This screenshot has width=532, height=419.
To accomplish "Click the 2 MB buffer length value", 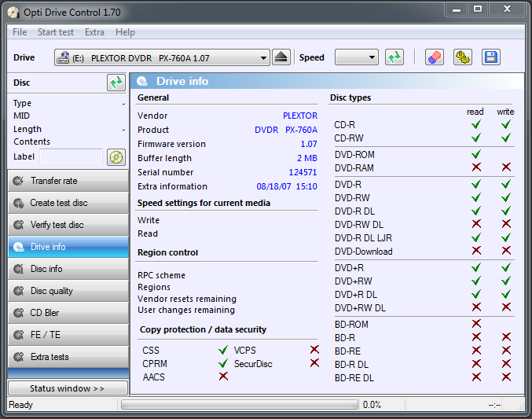I will tap(307, 158).
